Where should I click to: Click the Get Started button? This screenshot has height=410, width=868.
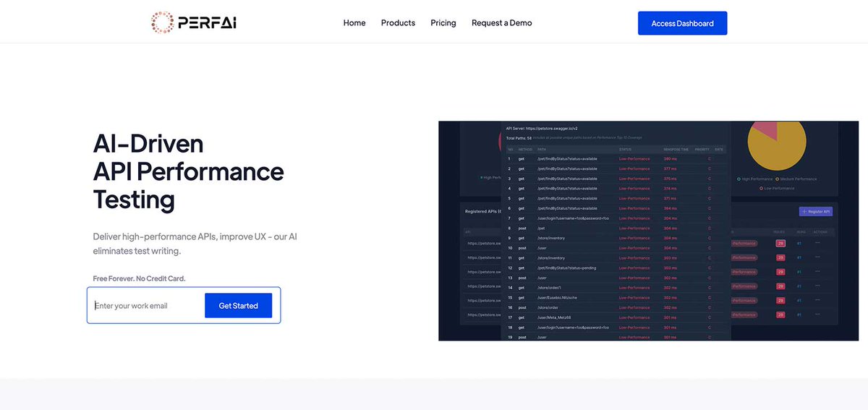(238, 306)
